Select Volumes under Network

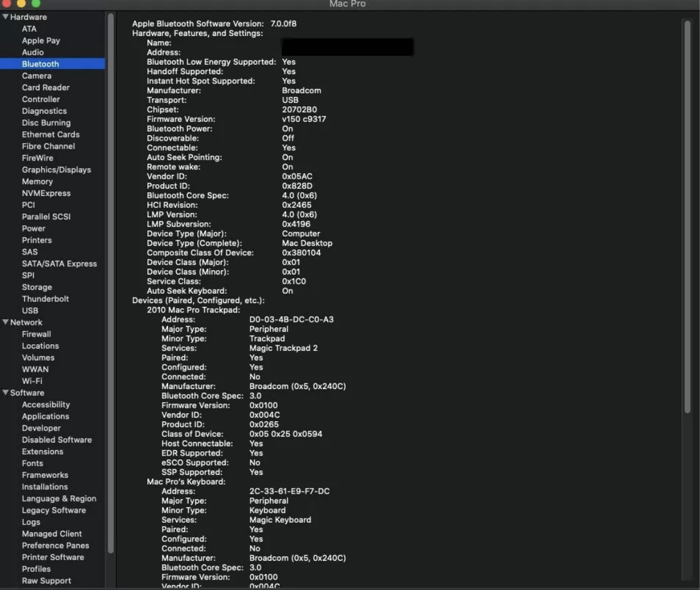coord(38,358)
